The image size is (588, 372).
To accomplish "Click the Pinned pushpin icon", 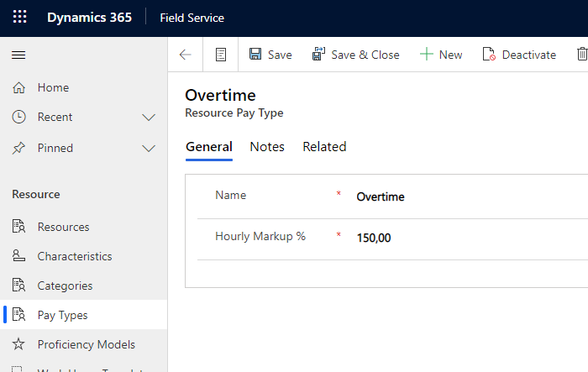I will (x=18, y=148).
